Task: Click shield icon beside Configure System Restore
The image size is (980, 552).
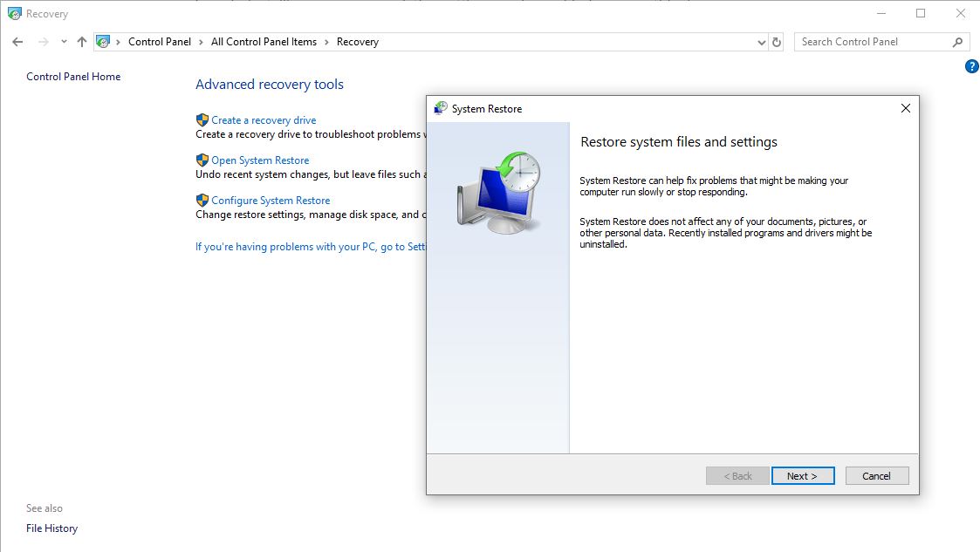Action: click(202, 200)
